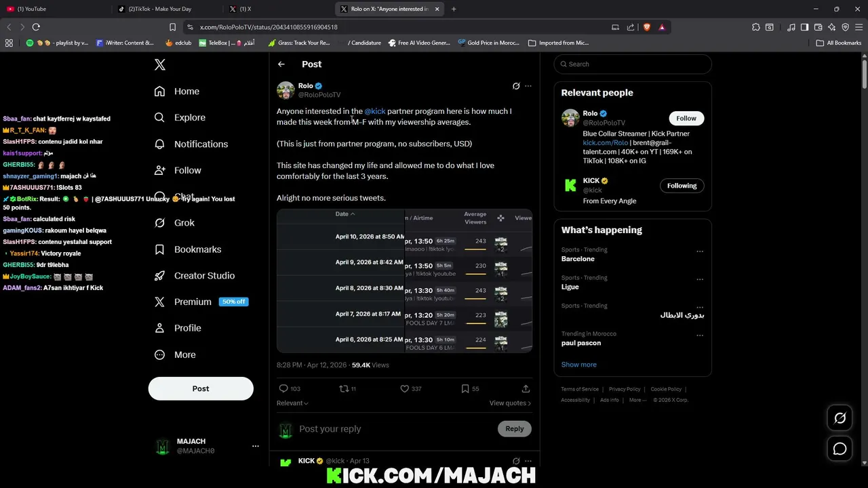
Task: Expand View quotes
Action: pyautogui.click(x=510, y=403)
